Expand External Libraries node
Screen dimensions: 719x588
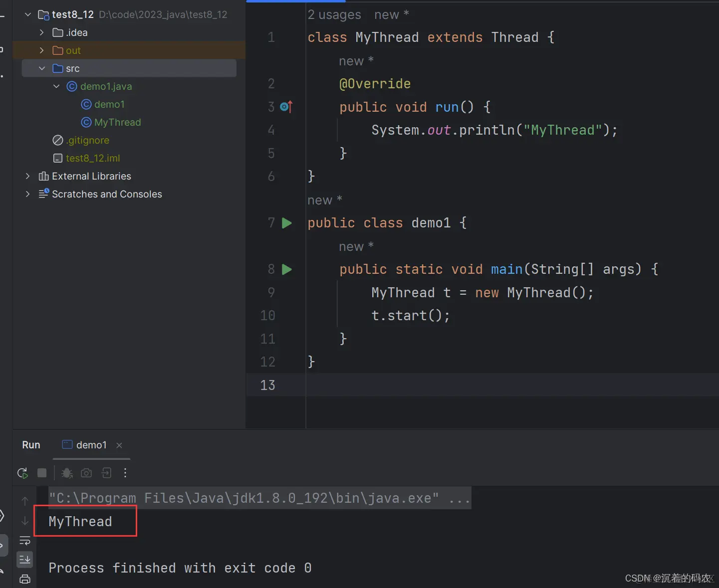(x=28, y=176)
